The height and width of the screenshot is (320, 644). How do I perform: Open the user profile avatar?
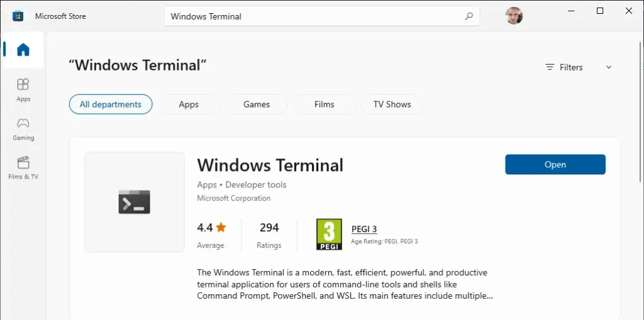coord(514,16)
